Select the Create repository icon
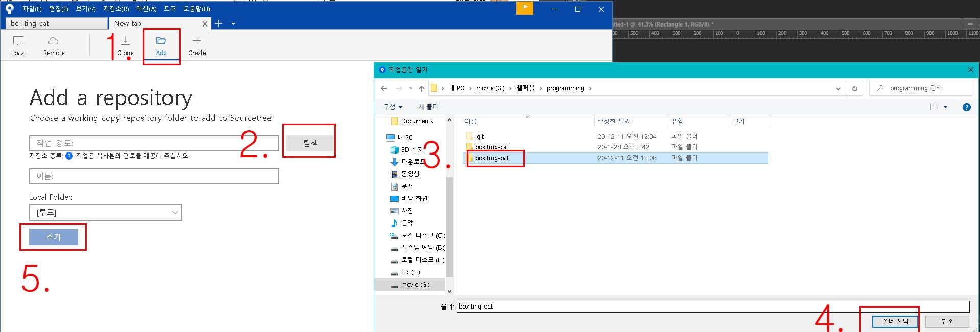Viewport: 980px width, 332px height. click(x=197, y=45)
